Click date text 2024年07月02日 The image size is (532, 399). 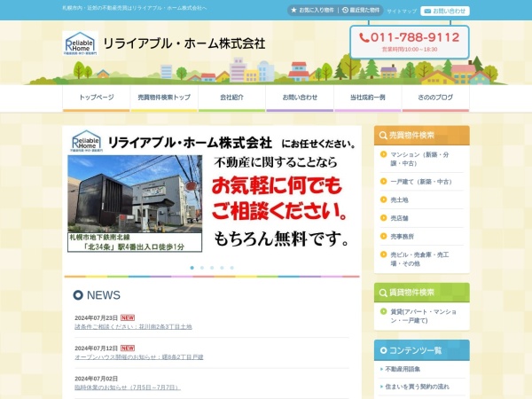tap(96, 379)
